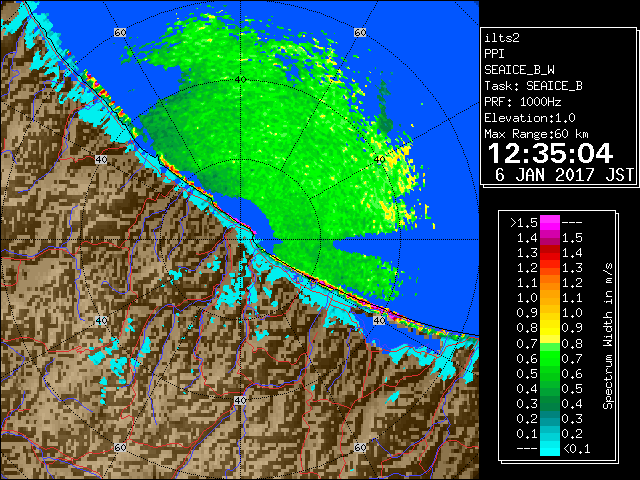Select the 'PPI' scan type text
The image size is (640, 480).
point(494,54)
